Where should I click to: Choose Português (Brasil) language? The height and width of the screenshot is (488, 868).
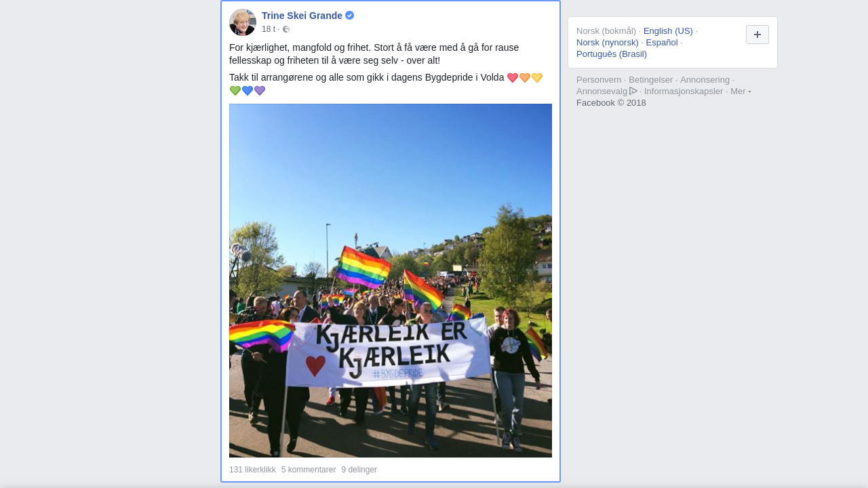[x=612, y=54]
